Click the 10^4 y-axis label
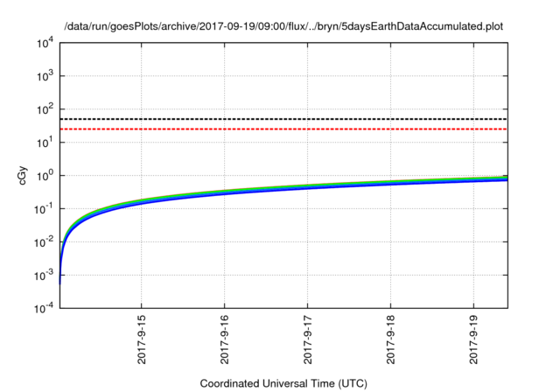560x392 pixels. click(x=45, y=44)
